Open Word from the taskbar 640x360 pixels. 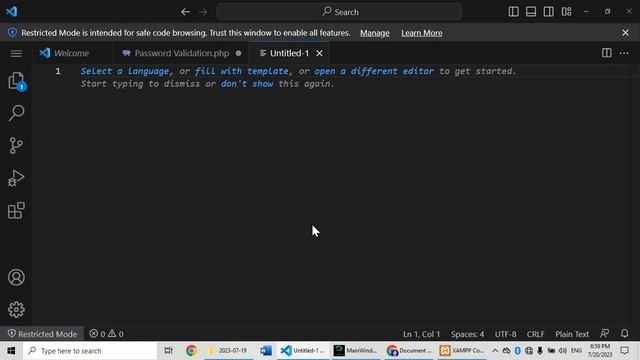pyautogui.click(x=266, y=351)
